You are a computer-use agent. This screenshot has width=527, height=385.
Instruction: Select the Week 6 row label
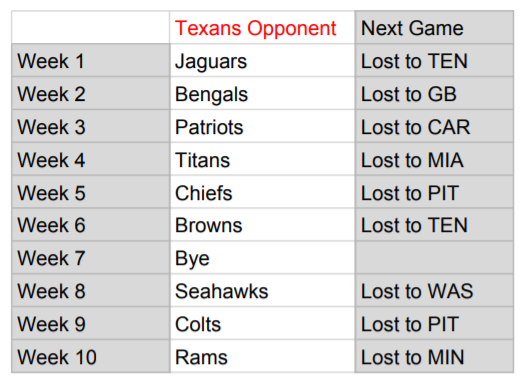[x=90, y=225]
